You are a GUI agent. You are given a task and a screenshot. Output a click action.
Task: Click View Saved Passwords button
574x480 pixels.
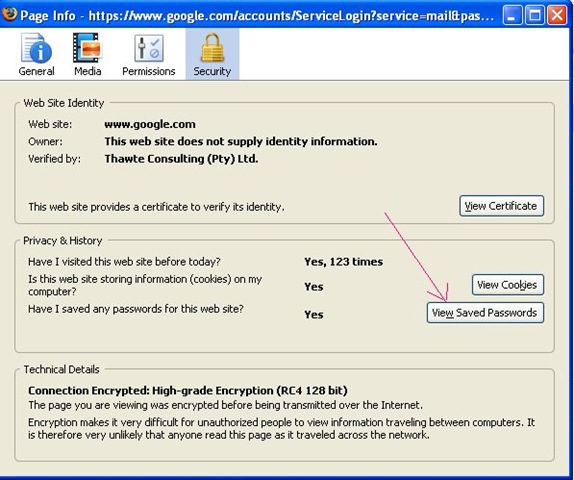pyautogui.click(x=485, y=313)
